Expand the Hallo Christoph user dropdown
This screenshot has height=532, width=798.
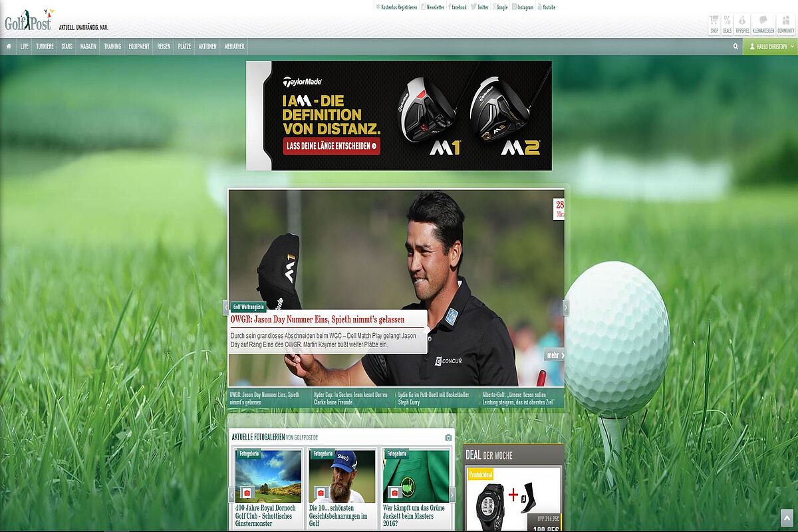[770, 47]
